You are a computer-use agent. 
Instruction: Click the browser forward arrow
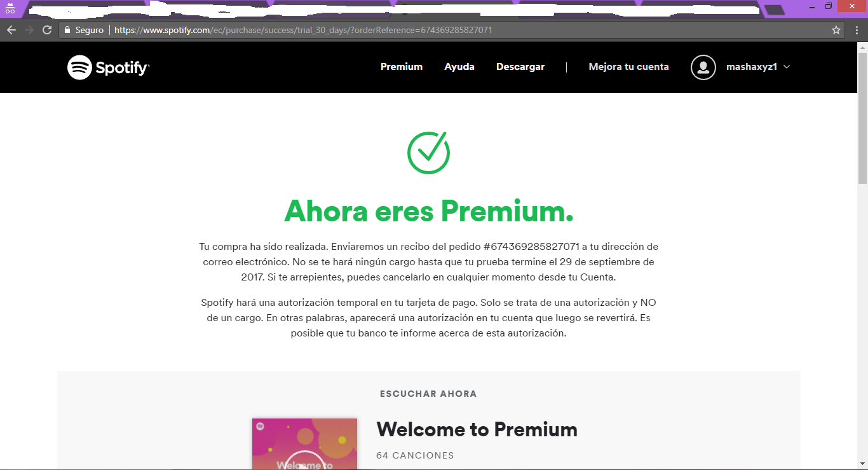pyautogui.click(x=29, y=30)
